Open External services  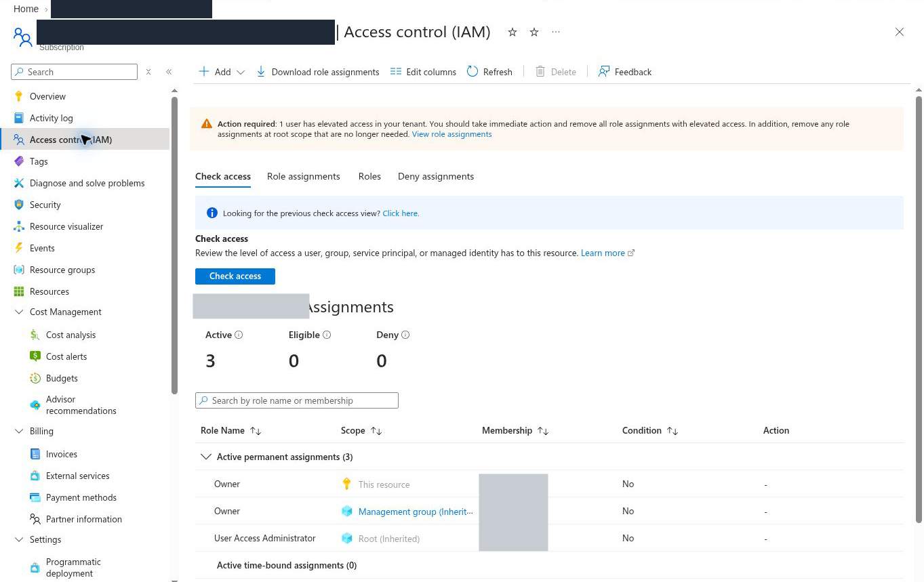tap(77, 476)
